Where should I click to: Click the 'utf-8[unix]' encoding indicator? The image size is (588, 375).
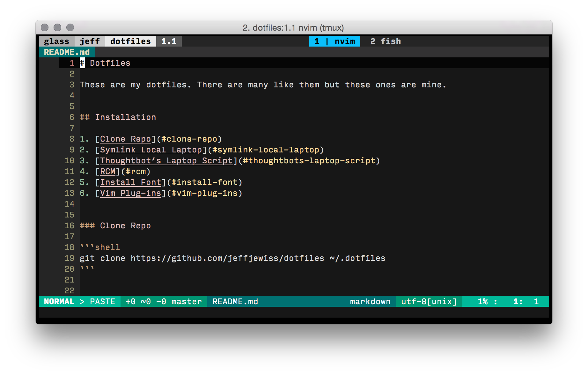click(x=429, y=301)
